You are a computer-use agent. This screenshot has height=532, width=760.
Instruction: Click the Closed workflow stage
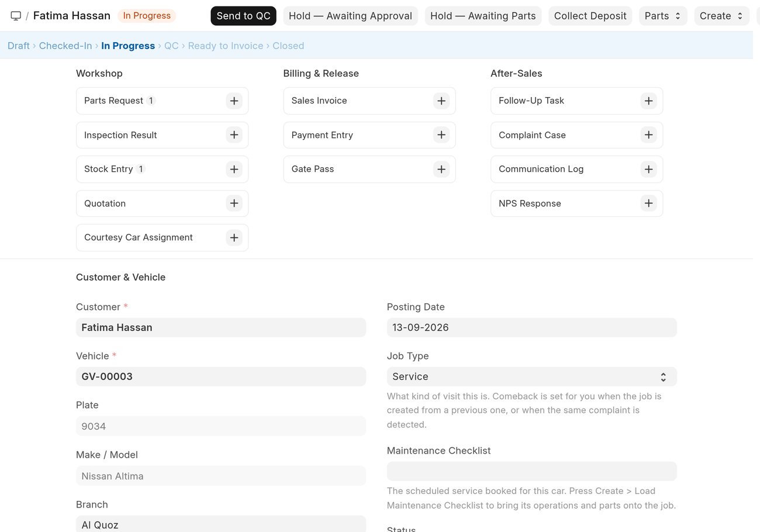(288, 46)
